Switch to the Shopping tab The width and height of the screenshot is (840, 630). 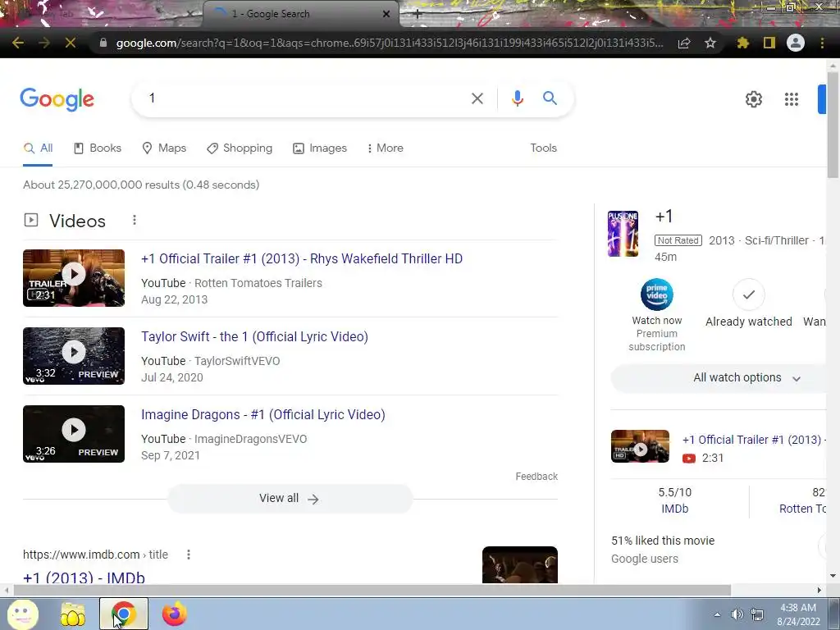[240, 148]
